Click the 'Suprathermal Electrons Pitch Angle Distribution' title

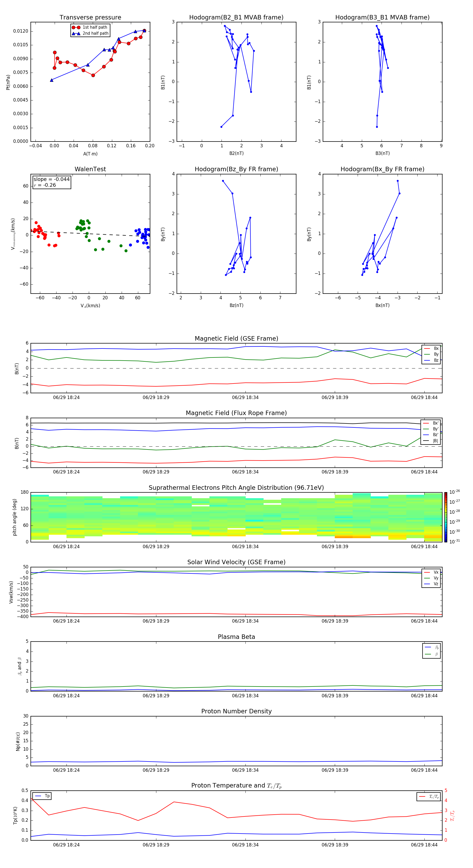click(236, 488)
